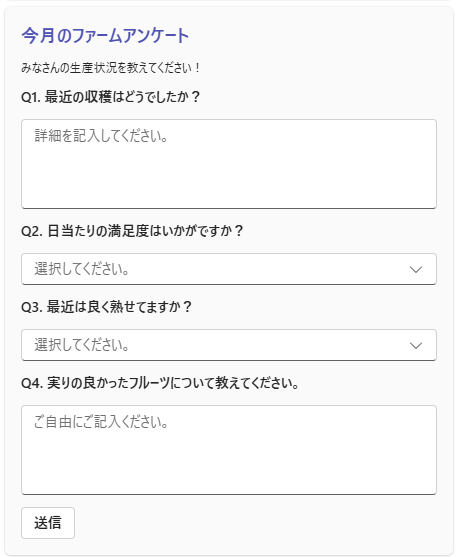This screenshot has width=457, height=557.
Task: Focus the Q1 harvest details text area
Action: [229, 164]
